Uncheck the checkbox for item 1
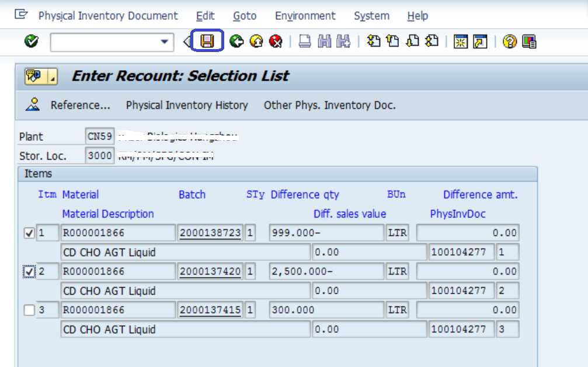 click(x=29, y=233)
